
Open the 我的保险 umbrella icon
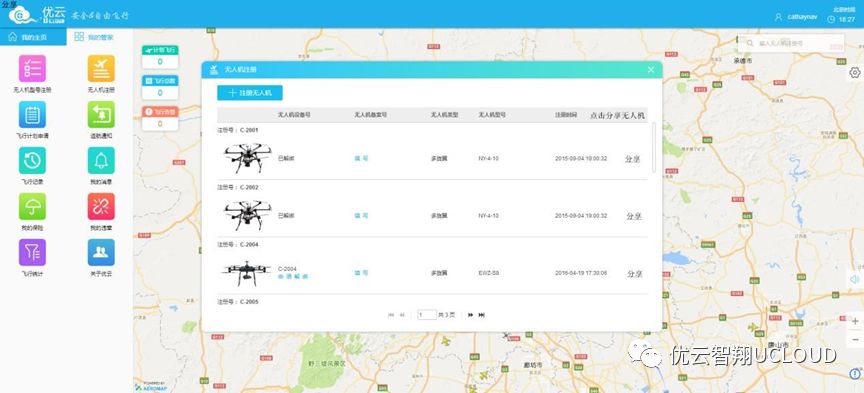tap(33, 207)
